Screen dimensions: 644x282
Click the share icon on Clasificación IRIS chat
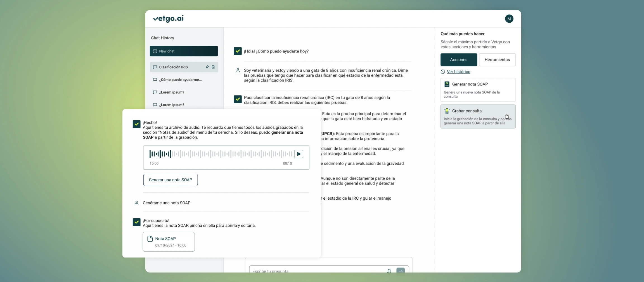click(207, 67)
